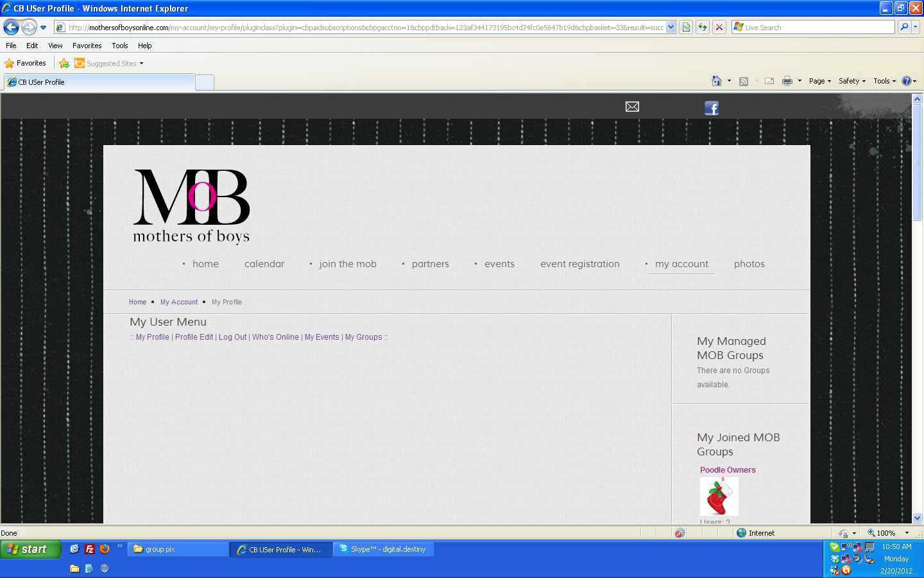This screenshot has height=578, width=924.
Task: Click Poodle Owners group link
Action: tap(728, 470)
